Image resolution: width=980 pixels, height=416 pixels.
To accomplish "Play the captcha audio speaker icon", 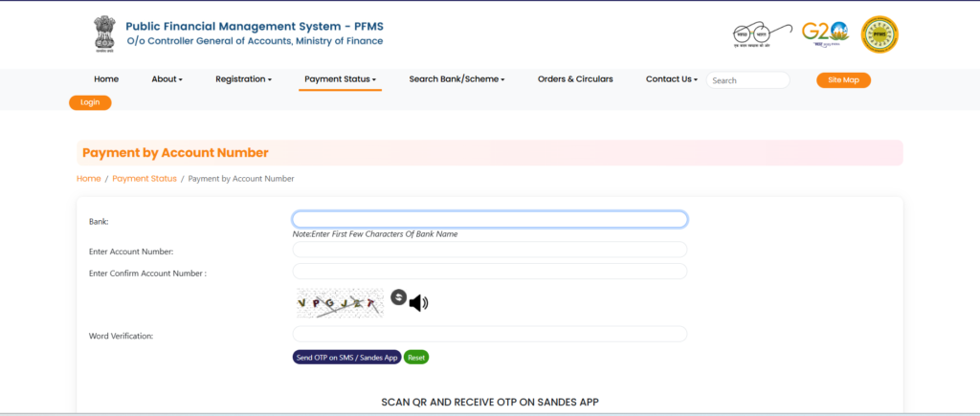I will coord(418,303).
